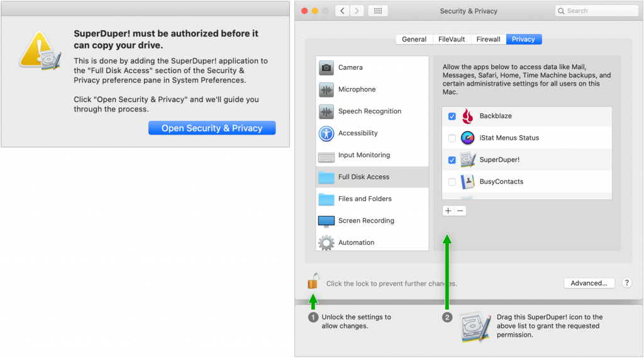This screenshot has width=644, height=358.
Task: Click the Screen Recording monitor icon
Action: pyautogui.click(x=326, y=221)
